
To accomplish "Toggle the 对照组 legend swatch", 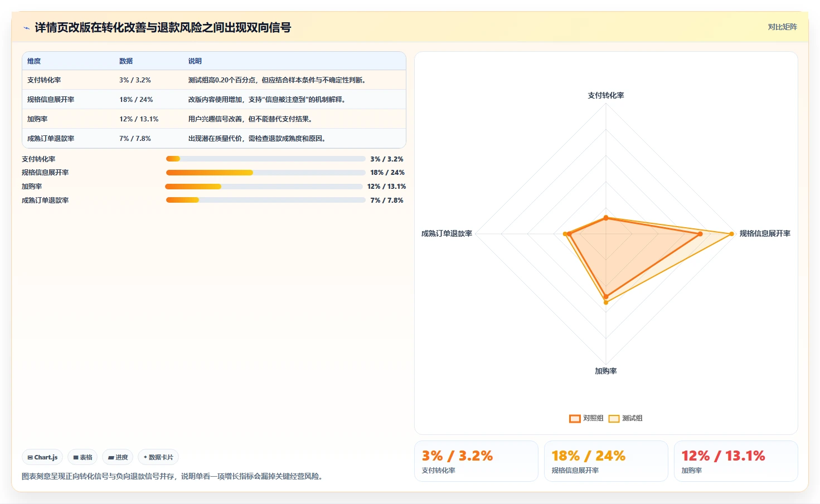I will click(x=575, y=418).
